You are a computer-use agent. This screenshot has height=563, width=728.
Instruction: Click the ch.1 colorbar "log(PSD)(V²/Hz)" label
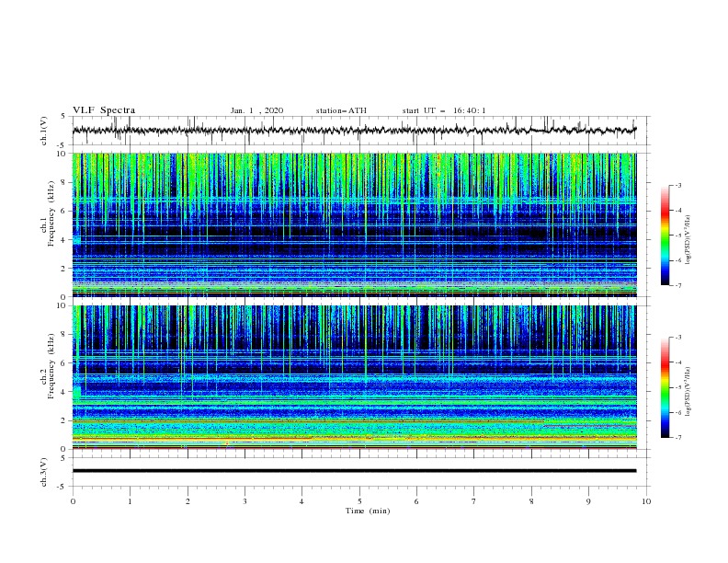pyautogui.click(x=688, y=240)
